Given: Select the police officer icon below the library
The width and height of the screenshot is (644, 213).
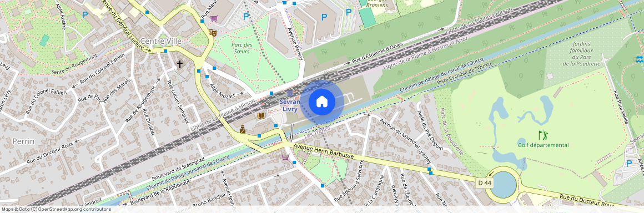Looking at the screenshot, I should click(242, 129).
